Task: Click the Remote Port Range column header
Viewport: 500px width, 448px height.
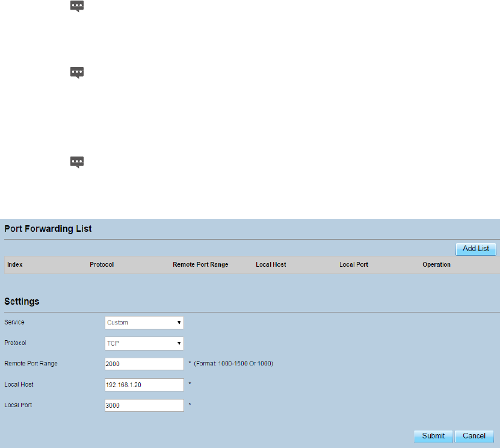Action: [x=200, y=264]
